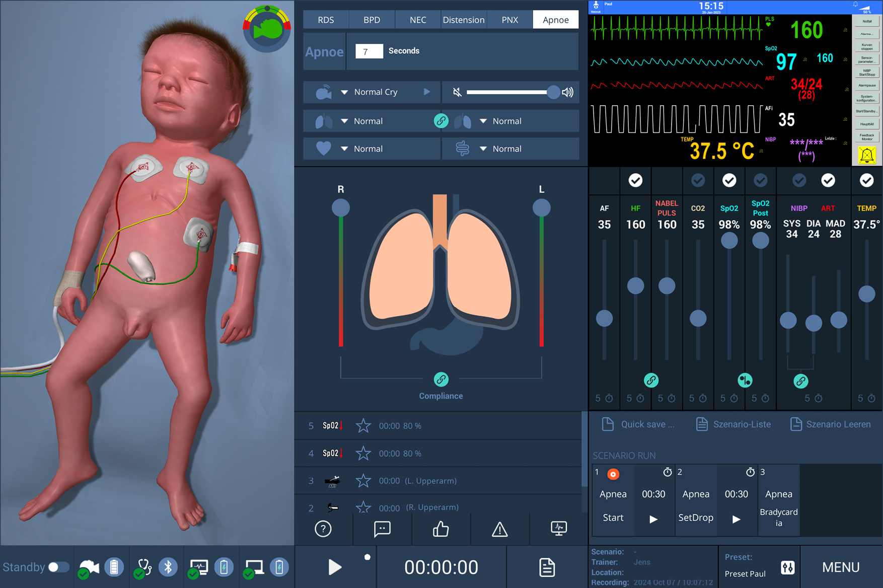Click the warning triangle icon

pyautogui.click(x=499, y=529)
